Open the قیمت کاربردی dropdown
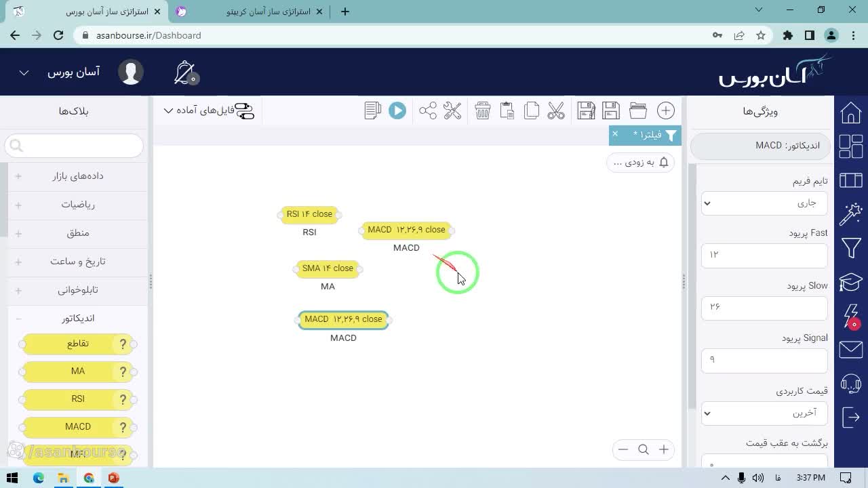This screenshot has width=868, height=488. (x=764, y=413)
